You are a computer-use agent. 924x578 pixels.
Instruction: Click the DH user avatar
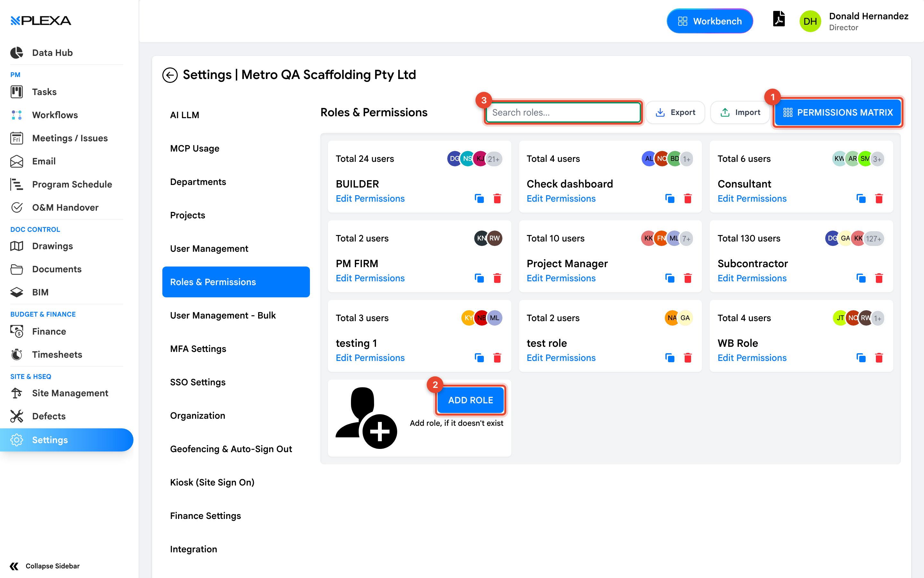coord(810,21)
